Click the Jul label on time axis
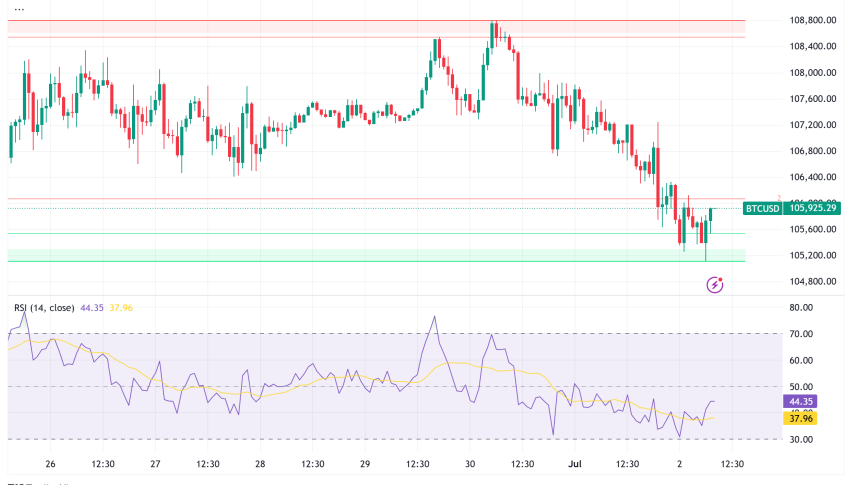The height and width of the screenshot is (485, 852). pyautogui.click(x=575, y=464)
